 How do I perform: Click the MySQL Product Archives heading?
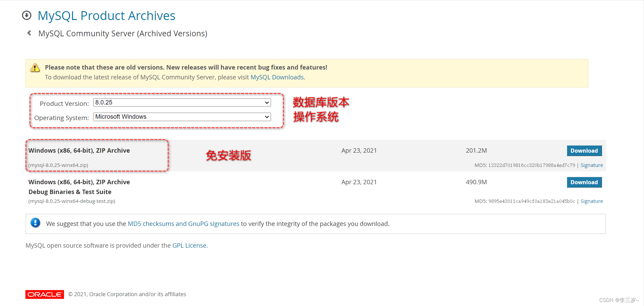pyautogui.click(x=106, y=16)
